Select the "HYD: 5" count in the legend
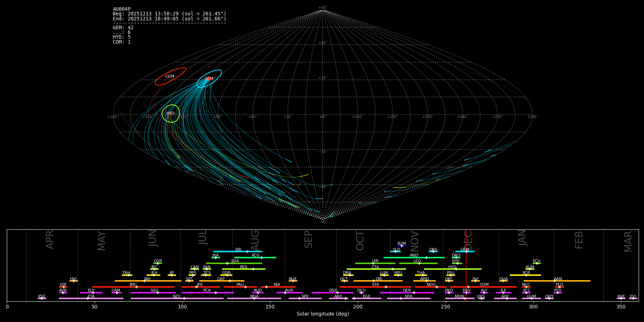Screen dimensions: 644x322 pos(122,37)
